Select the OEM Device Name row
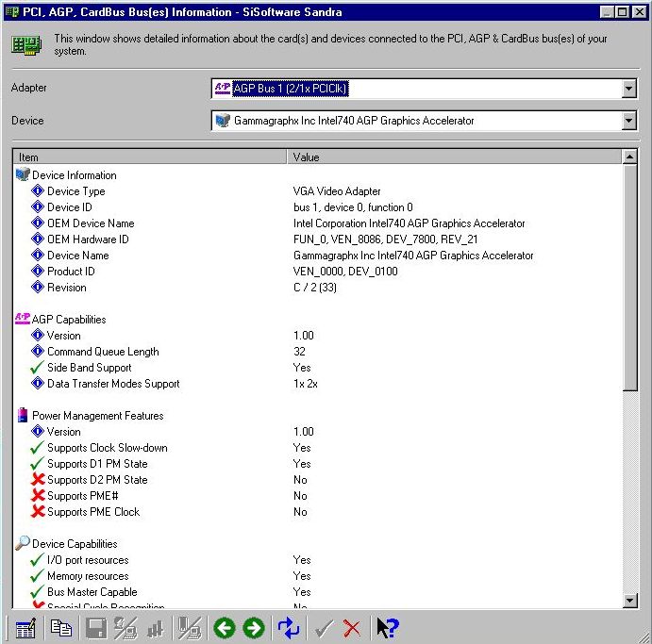Screen dimensions: 652x644 pos(318,223)
